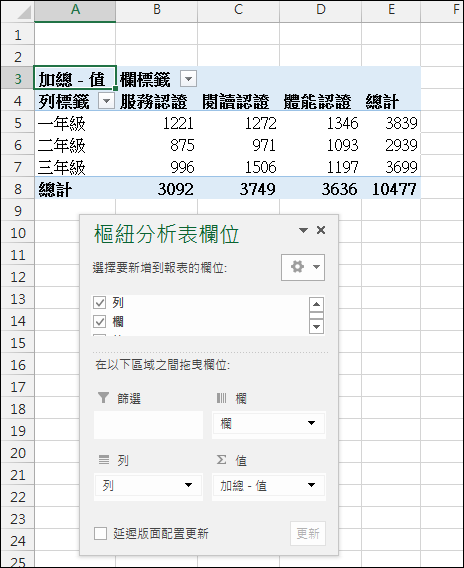Select cell A3 加總 - 值
464x568 pixels.
75,78
